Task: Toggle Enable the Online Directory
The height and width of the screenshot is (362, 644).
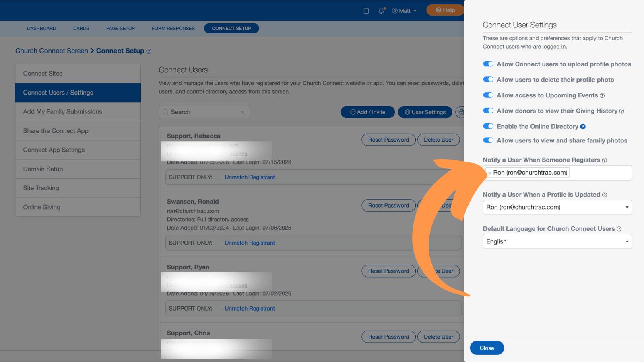Action: (488, 126)
